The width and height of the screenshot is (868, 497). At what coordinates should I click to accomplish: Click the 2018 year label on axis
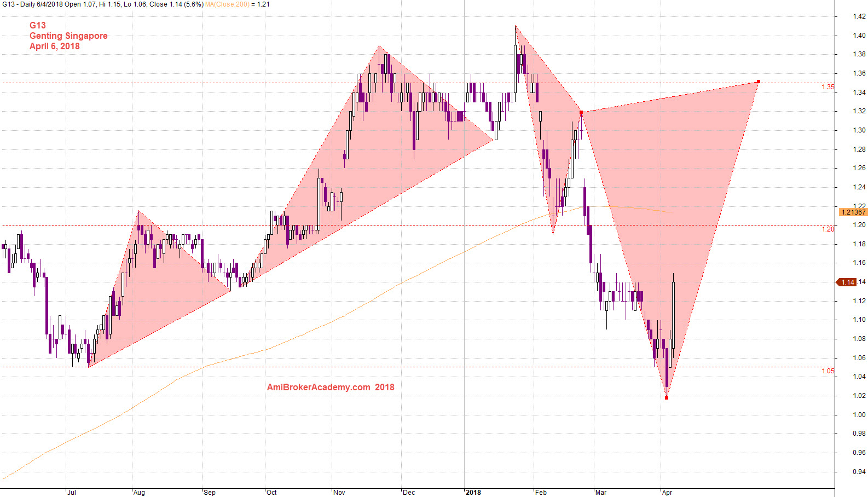click(473, 493)
